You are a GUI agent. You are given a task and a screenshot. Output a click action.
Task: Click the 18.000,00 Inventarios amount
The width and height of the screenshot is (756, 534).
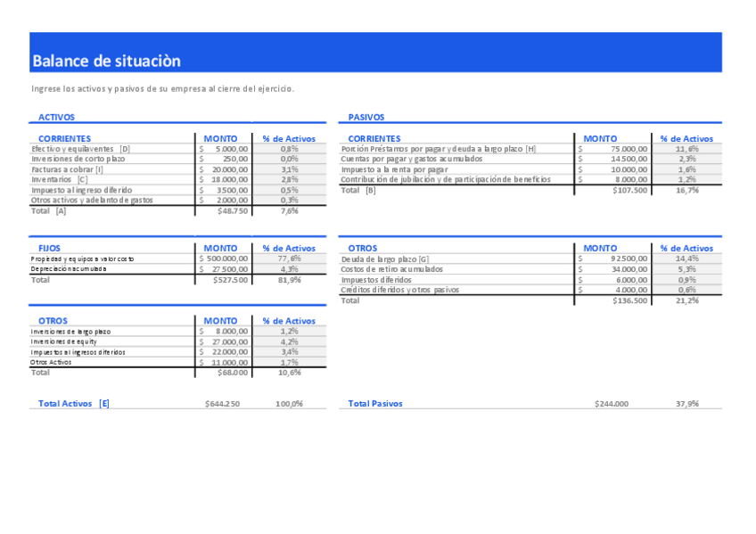pos(230,179)
